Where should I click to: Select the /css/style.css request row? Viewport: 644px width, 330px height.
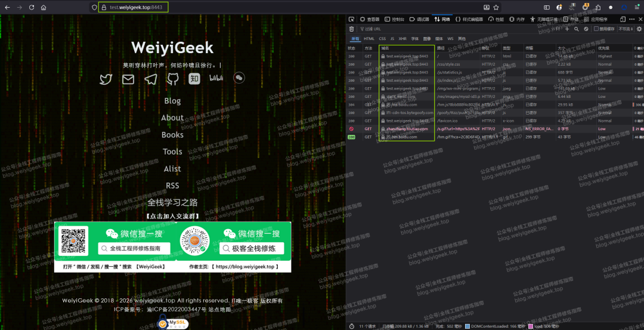click(x=494, y=64)
